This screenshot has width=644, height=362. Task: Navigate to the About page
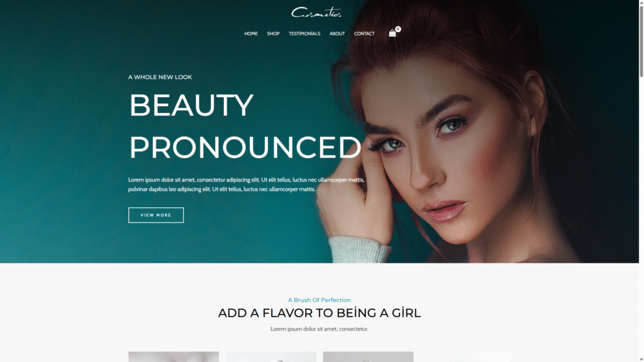[337, 34]
